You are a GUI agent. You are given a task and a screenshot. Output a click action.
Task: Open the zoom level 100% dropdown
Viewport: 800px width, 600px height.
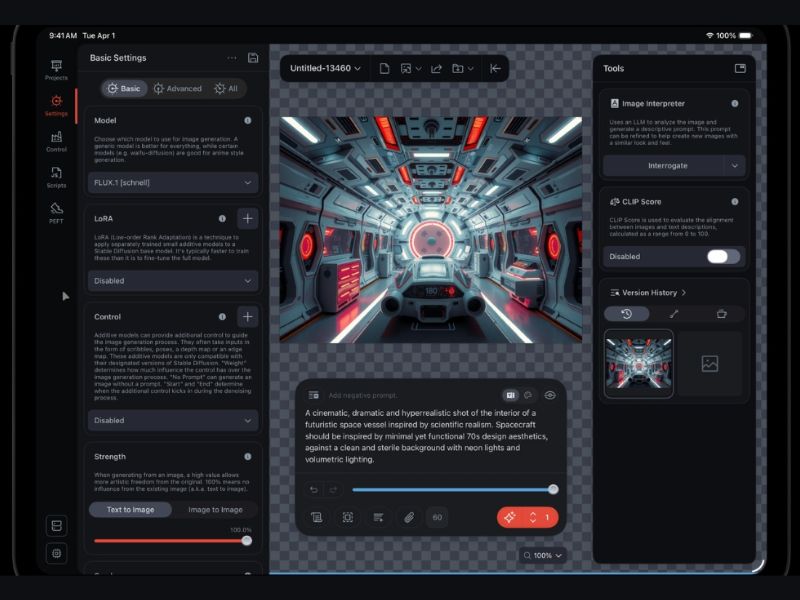click(542, 555)
